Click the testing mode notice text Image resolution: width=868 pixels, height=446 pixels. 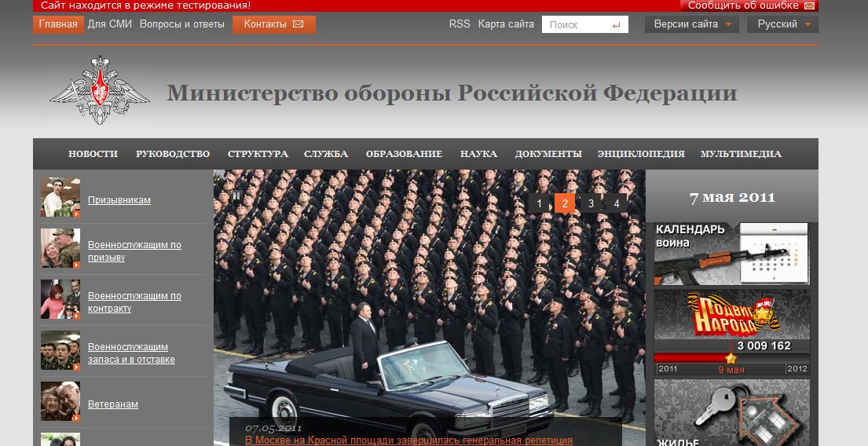[145, 5]
